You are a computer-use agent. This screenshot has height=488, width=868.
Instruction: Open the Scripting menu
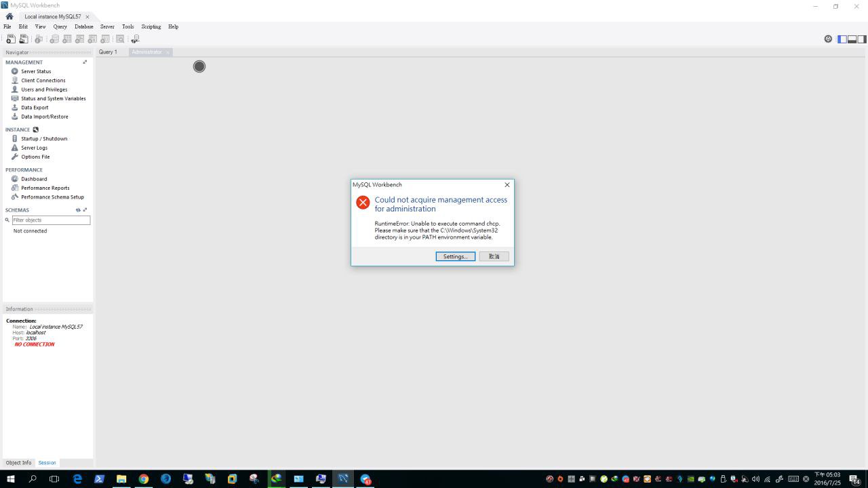[x=151, y=27]
